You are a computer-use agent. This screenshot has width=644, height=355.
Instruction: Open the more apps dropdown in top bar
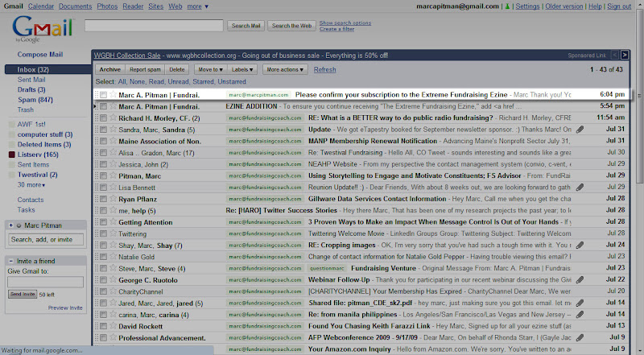197,6
